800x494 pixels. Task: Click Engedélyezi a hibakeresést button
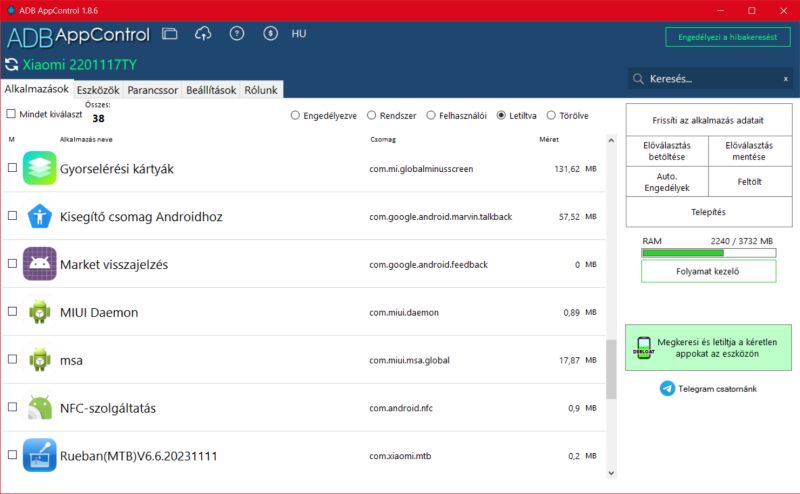728,37
